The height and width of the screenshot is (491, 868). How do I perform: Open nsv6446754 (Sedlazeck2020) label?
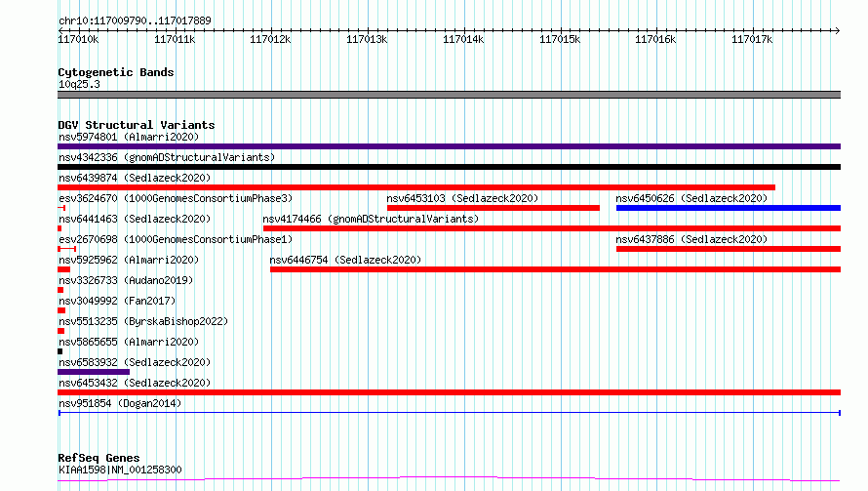345,260
